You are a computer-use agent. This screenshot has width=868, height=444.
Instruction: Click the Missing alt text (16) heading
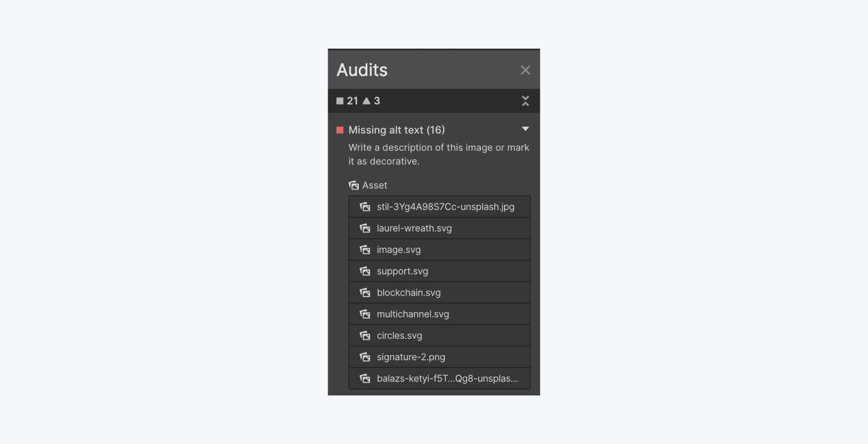396,130
